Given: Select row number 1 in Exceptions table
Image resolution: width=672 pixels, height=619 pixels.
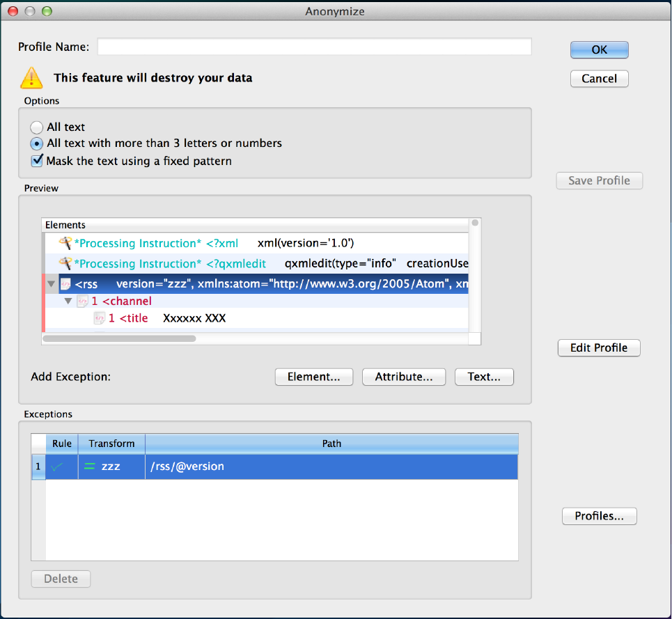Looking at the screenshot, I should coord(38,467).
